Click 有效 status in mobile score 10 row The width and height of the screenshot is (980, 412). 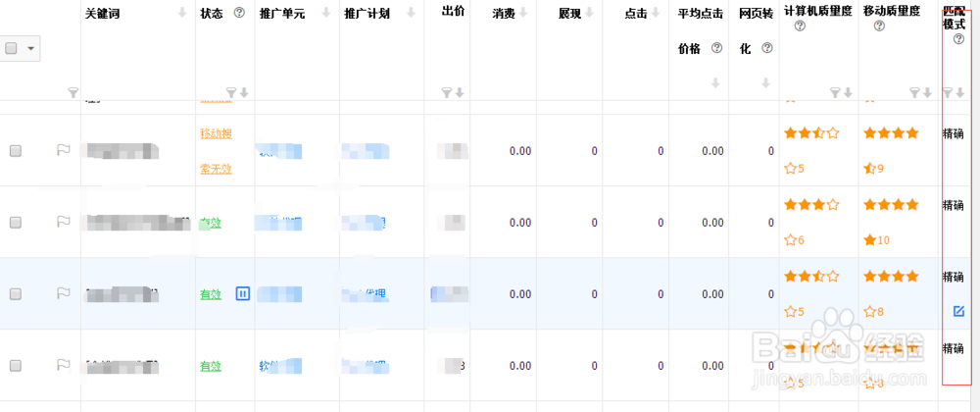coord(211,224)
